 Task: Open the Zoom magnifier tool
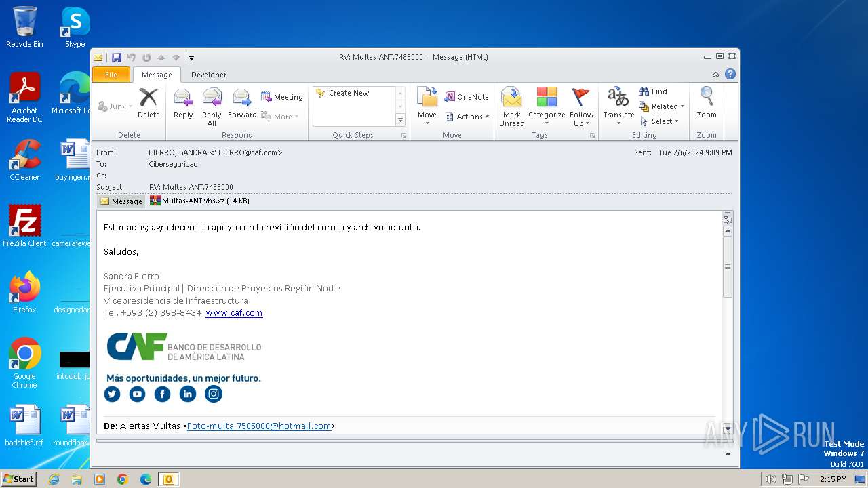point(707,104)
